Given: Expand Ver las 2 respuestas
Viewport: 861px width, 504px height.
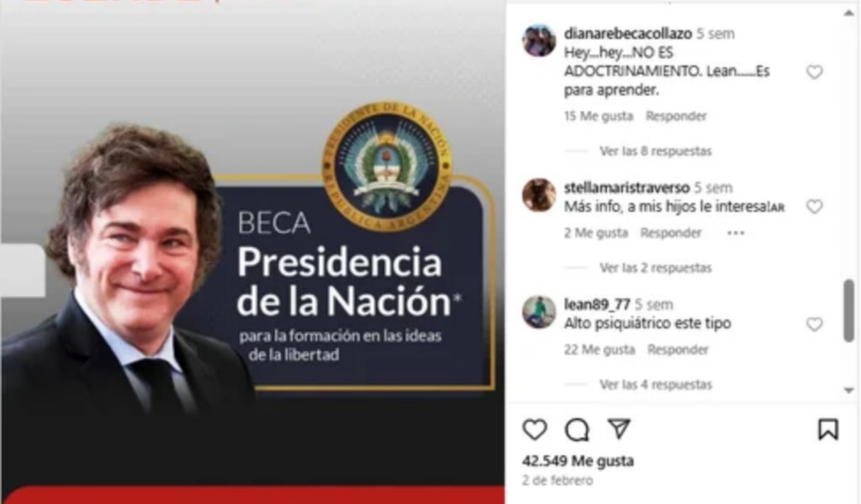Looking at the screenshot, I should coord(656,268).
